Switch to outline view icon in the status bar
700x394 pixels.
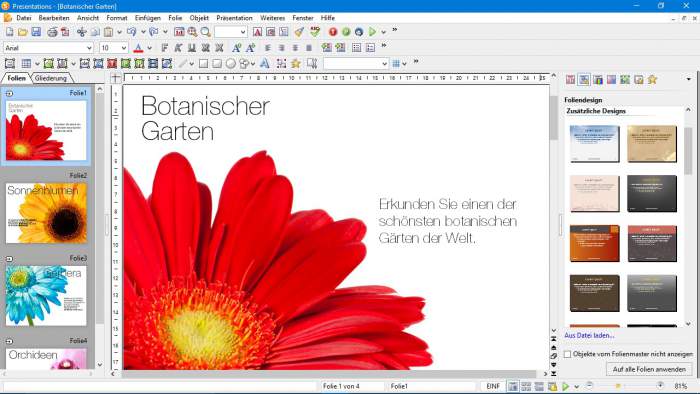(539, 386)
